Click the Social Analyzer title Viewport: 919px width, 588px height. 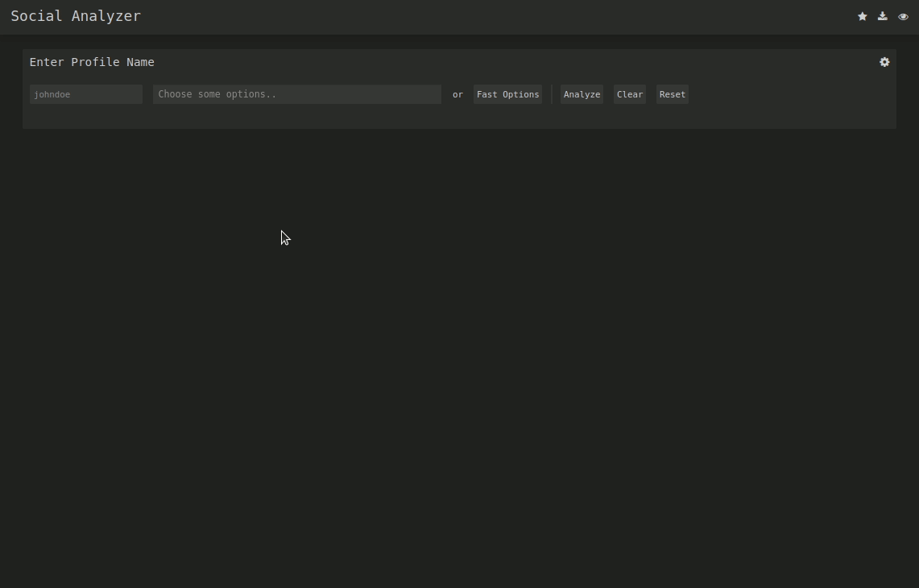[x=76, y=16]
